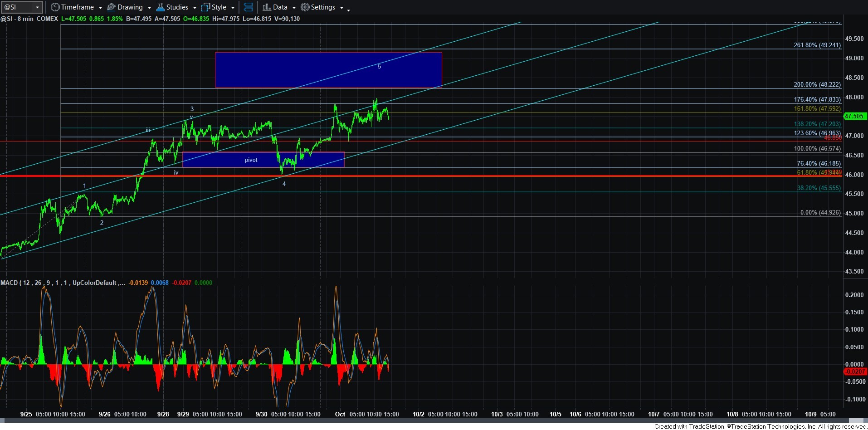The height and width of the screenshot is (430, 868).
Task: Open the @SI symbol dropdown arrow
Action: tap(37, 7)
